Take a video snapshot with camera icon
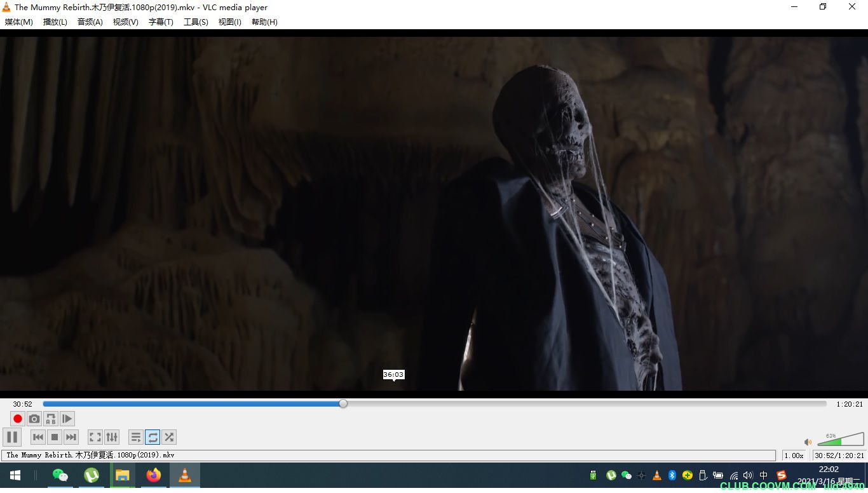 click(34, 419)
